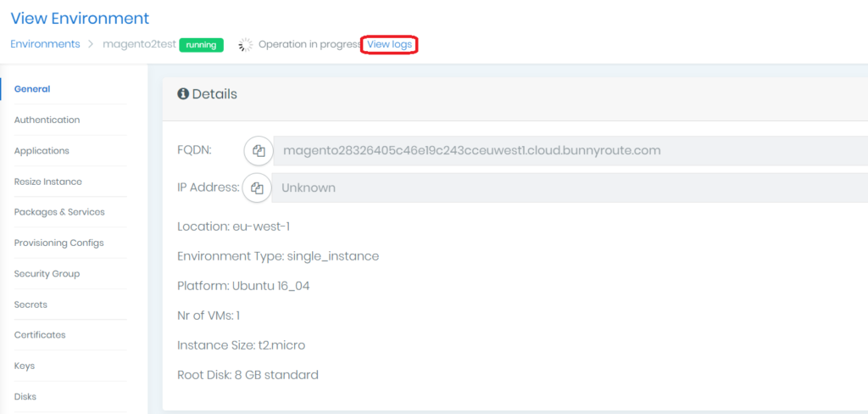Image resolution: width=868 pixels, height=414 pixels.
Task: Open Provisioning Configs section
Action: coord(59,243)
